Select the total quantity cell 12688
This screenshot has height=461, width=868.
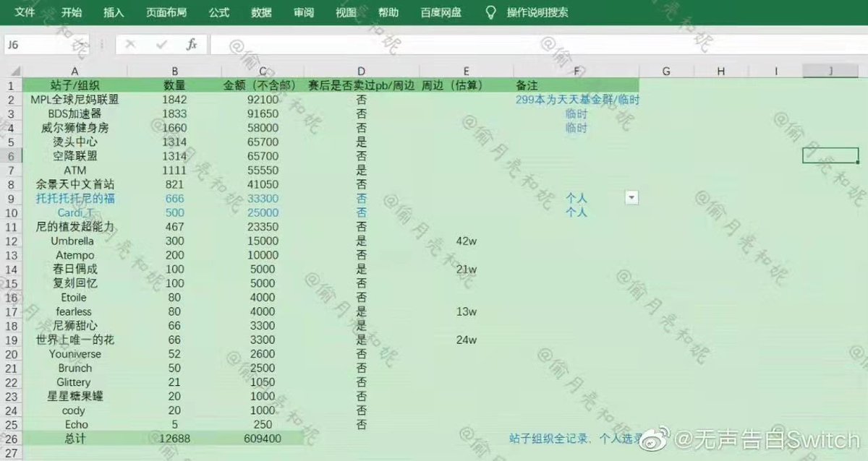click(x=174, y=439)
